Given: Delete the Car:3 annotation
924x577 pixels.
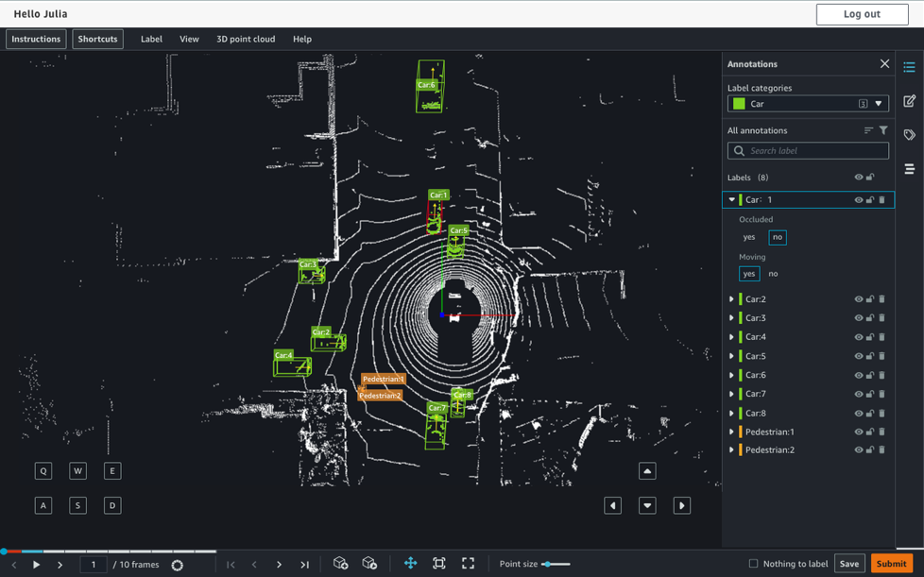Looking at the screenshot, I should [x=882, y=318].
